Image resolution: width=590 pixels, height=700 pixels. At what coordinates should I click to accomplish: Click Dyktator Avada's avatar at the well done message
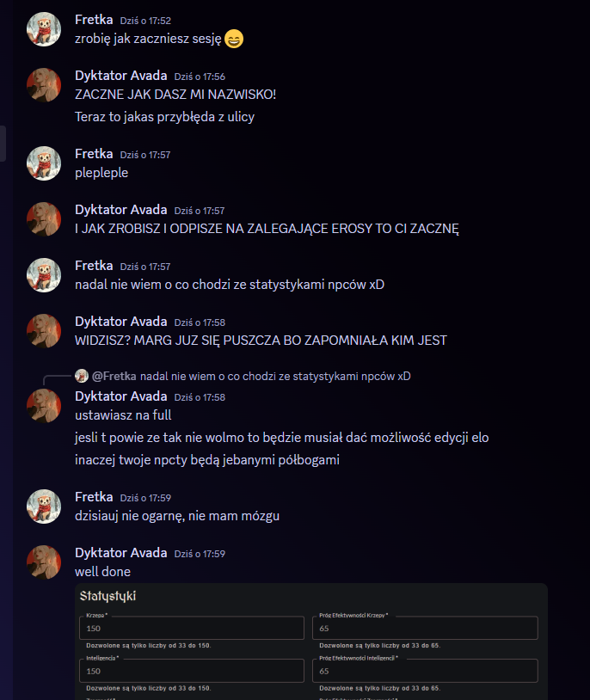[x=44, y=562]
